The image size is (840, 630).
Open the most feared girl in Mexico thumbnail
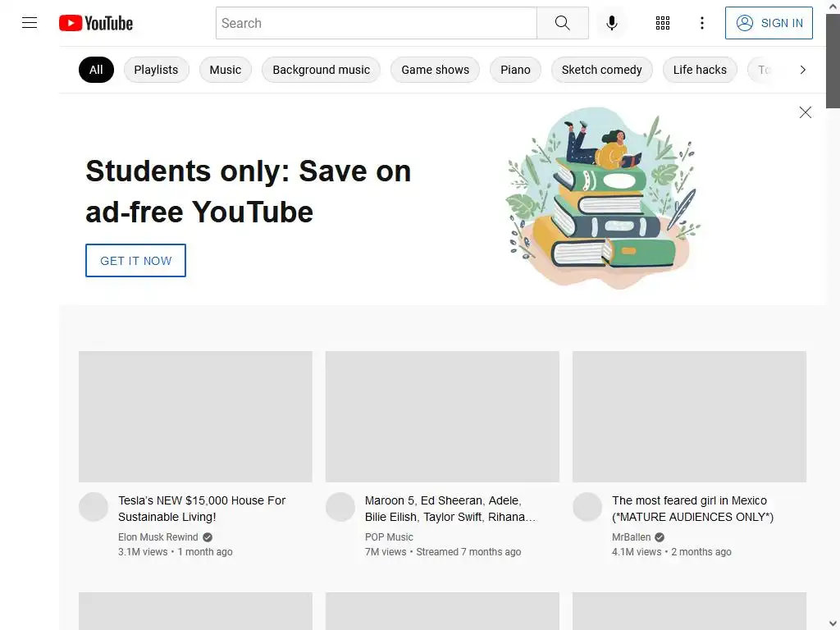click(x=689, y=416)
